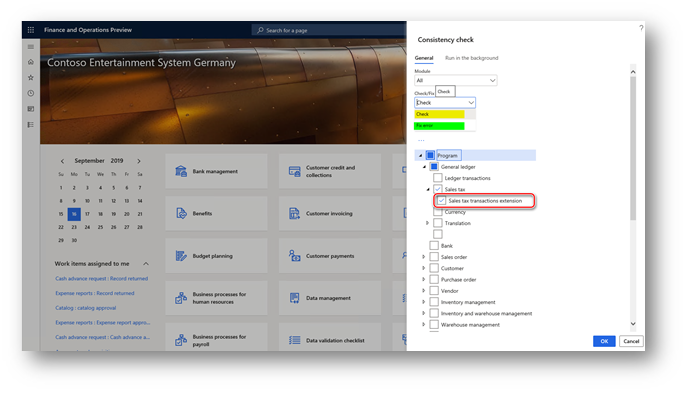Screen dimensions: 687x393
Task: Click Data management tile icon
Action: pyautogui.click(x=294, y=298)
